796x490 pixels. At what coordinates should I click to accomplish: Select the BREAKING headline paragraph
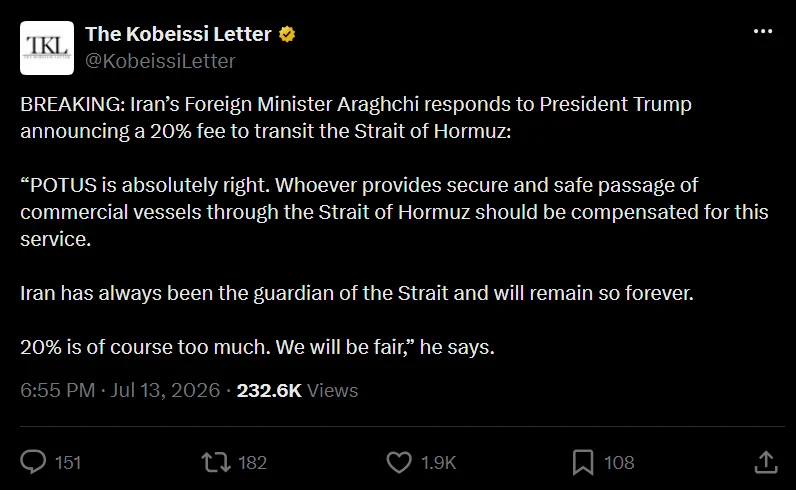[x=356, y=117]
